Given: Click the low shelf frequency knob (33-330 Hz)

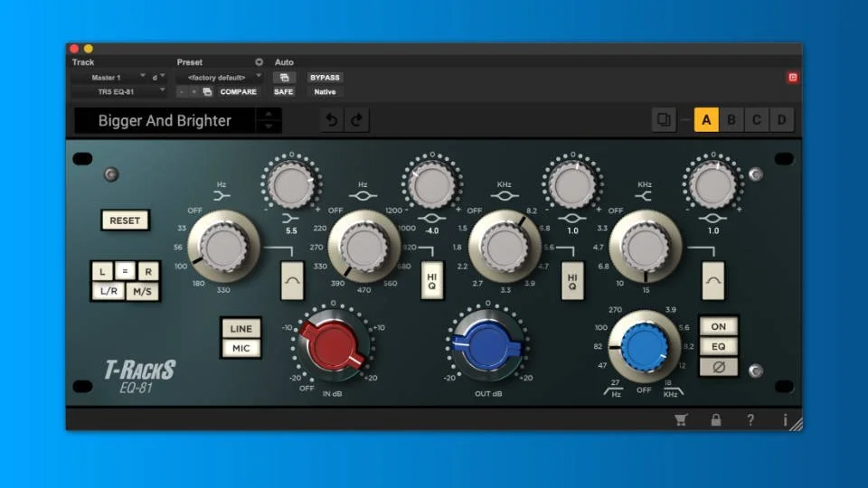Looking at the screenshot, I should (223, 247).
